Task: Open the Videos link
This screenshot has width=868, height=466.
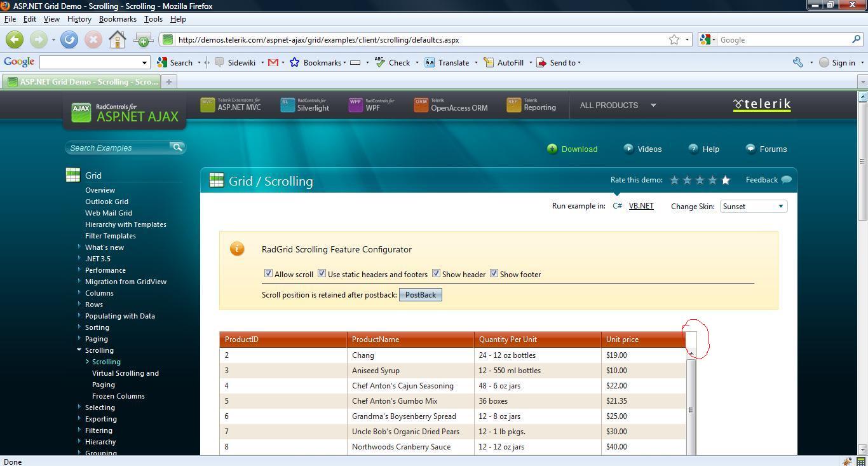Action: (x=642, y=149)
